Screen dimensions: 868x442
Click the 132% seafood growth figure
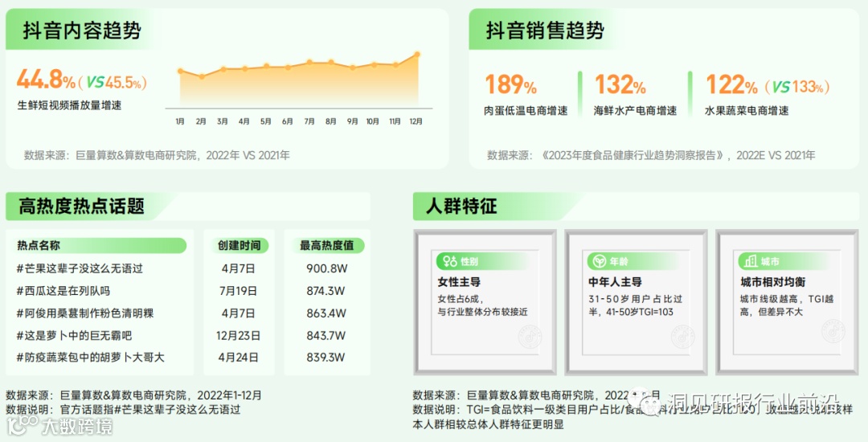[620, 85]
